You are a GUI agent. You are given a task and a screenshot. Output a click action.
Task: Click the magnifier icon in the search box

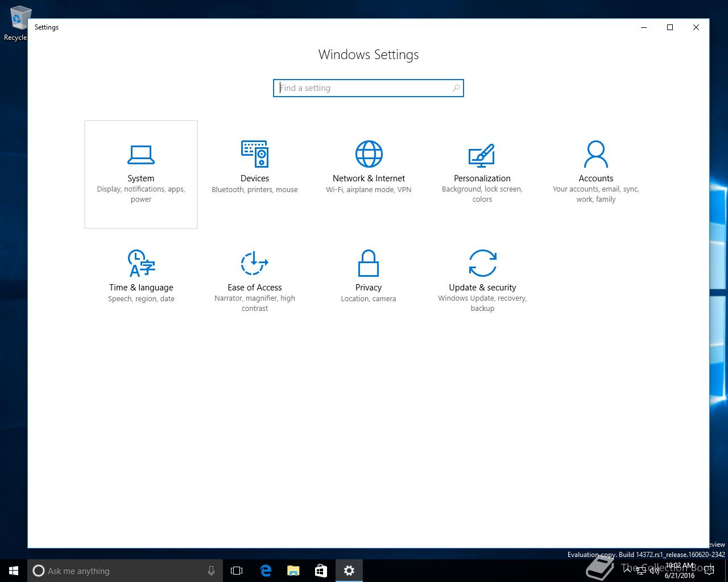[x=456, y=88]
